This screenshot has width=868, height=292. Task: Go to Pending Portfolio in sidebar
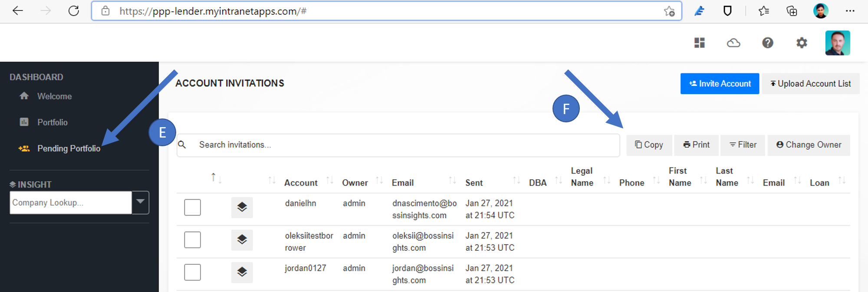pyautogui.click(x=69, y=148)
